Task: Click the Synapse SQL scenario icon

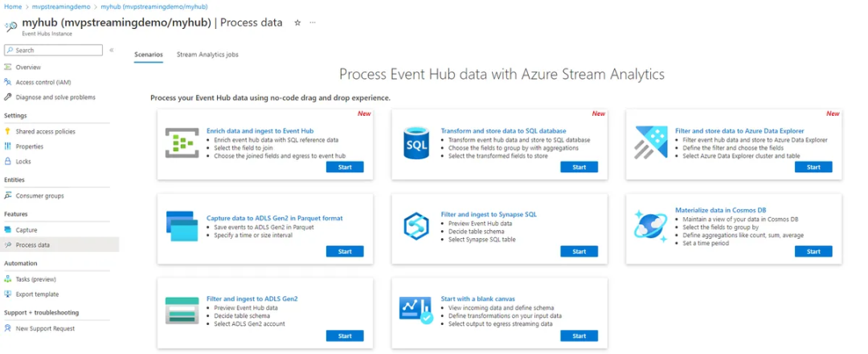Action: (416, 227)
